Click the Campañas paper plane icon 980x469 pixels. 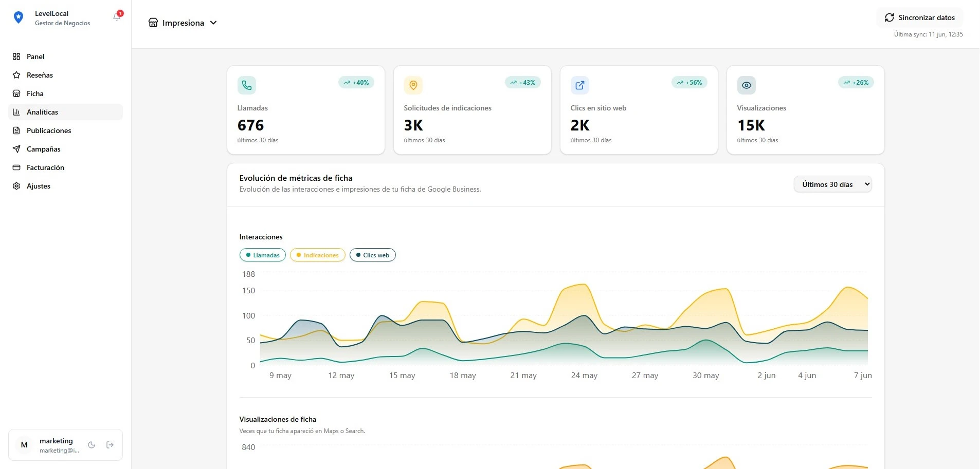(16, 149)
